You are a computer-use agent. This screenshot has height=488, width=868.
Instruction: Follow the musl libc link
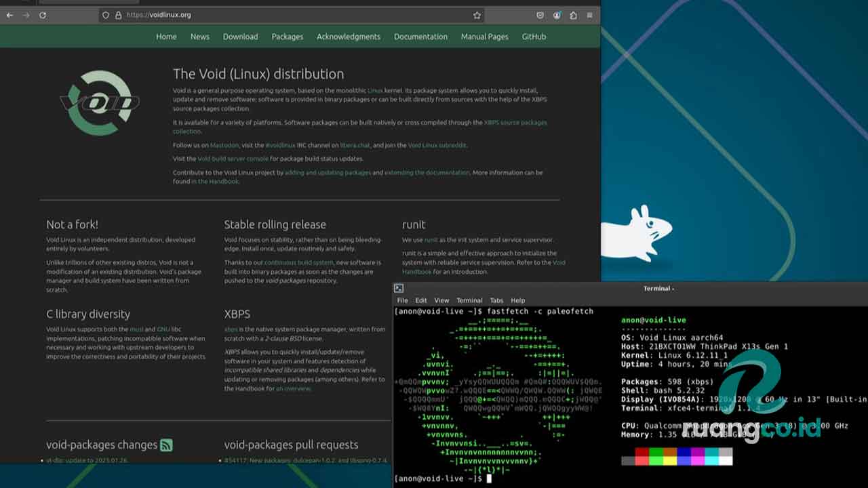[x=136, y=329]
